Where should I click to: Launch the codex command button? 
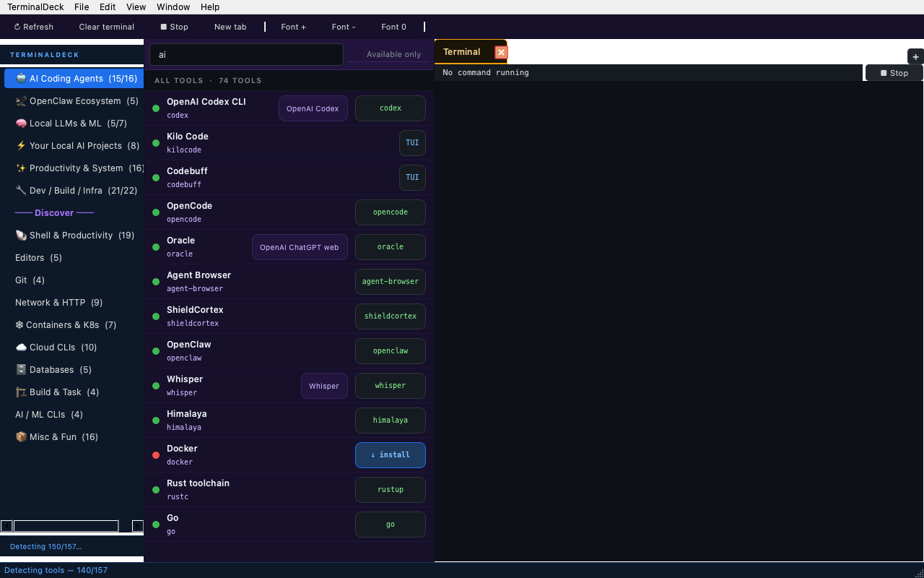click(x=390, y=108)
